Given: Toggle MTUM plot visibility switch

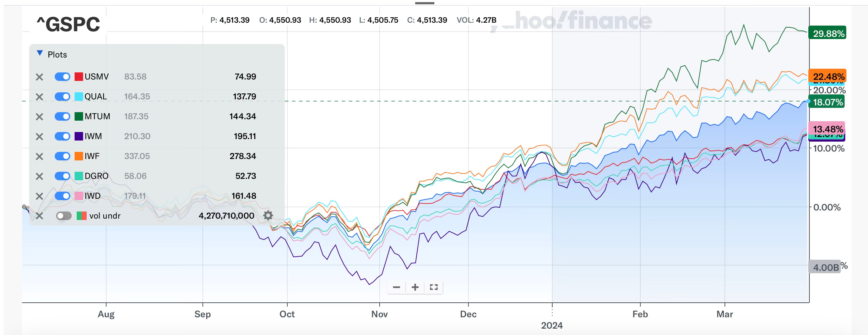Looking at the screenshot, I should pyautogui.click(x=63, y=116).
